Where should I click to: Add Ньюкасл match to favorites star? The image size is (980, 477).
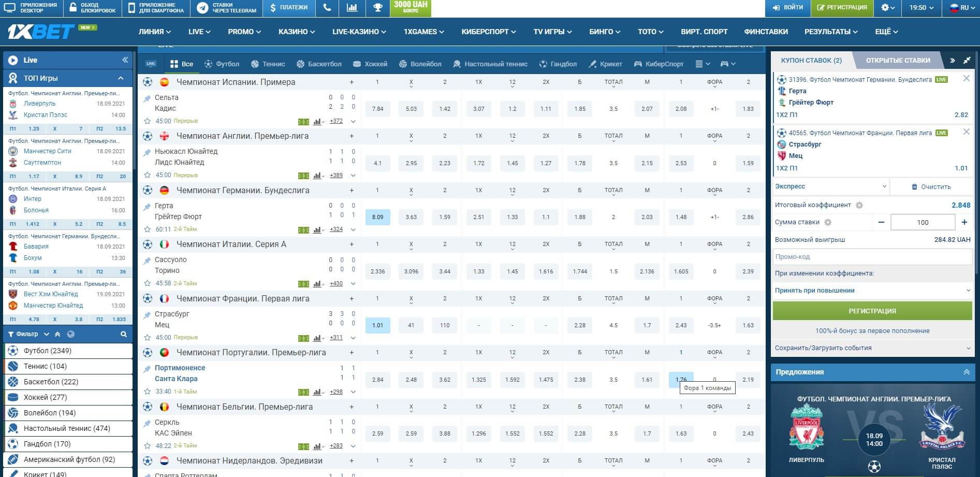(147, 175)
